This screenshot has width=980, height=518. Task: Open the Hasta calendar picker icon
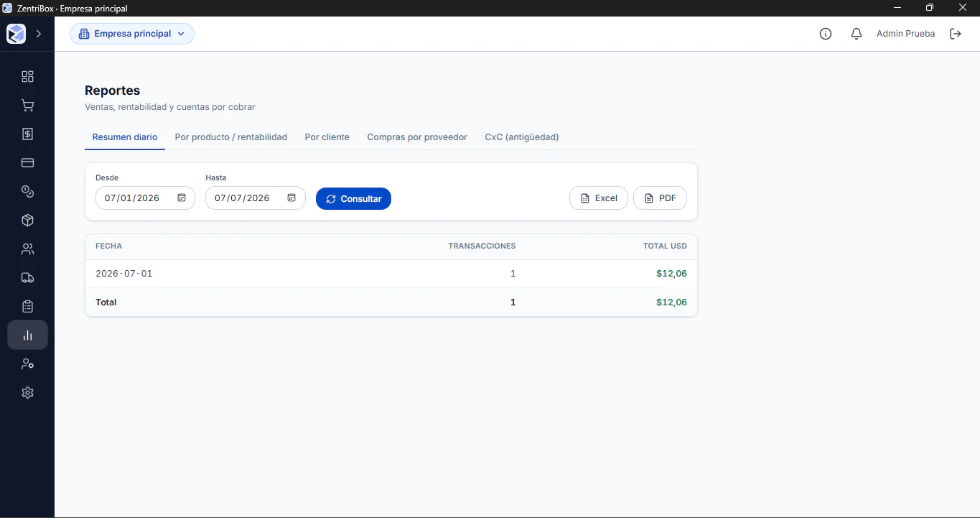click(x=291, y=198)
